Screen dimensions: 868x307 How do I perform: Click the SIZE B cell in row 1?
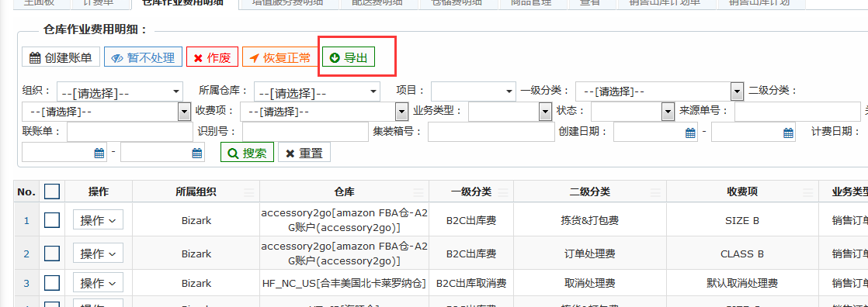pyautogui.click(x=741, y=221)
